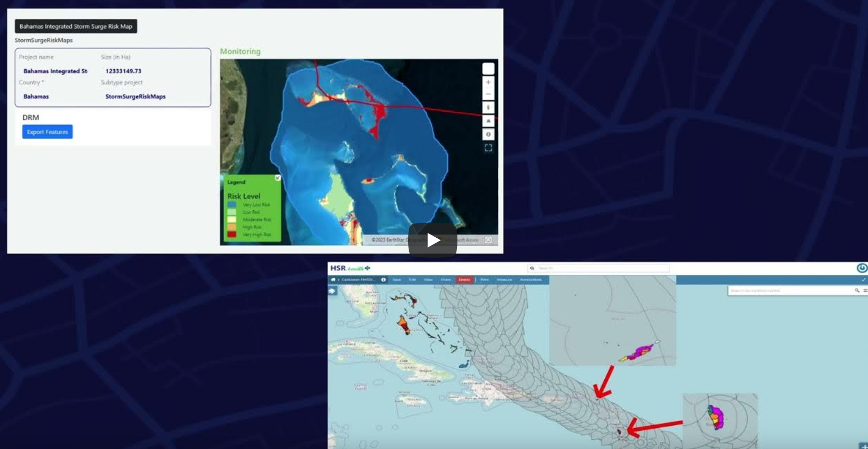The width and height of the screenshot is (868, 449).
Task: Click the Export Features button
Action: pos(47,131)
